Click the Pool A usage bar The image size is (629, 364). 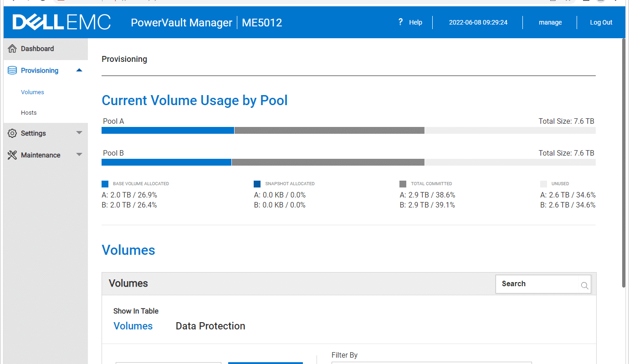[348, 131]
